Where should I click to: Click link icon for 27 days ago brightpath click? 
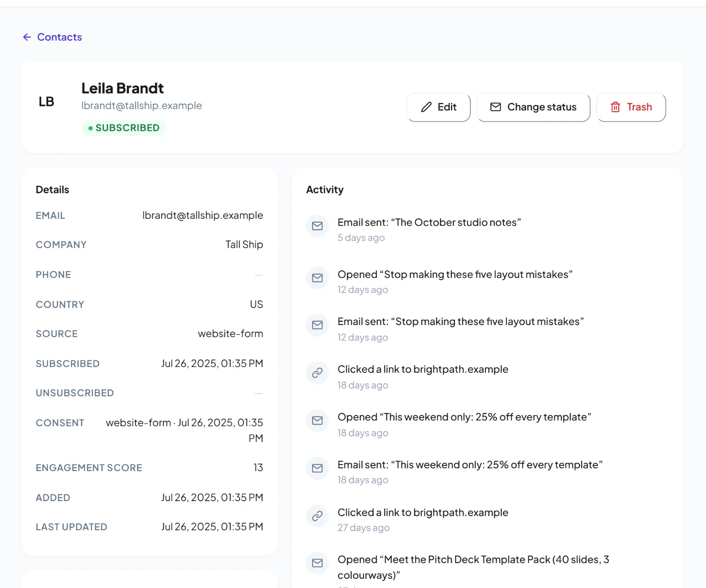317,516
